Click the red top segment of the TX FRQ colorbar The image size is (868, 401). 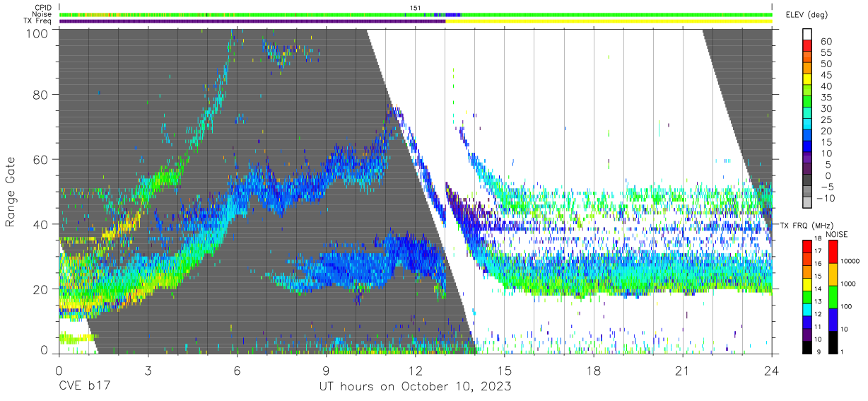coord(807,247)
